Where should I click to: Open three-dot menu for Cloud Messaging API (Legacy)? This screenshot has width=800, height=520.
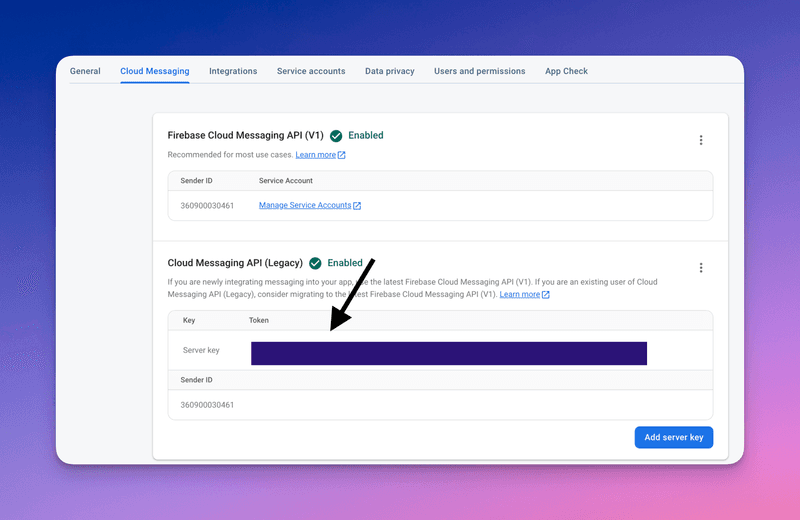coord(701,267)
